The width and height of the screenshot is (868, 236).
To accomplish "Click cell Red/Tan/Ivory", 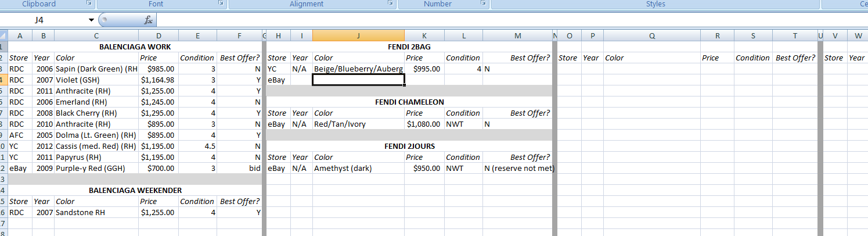I will tap(358, 124).
